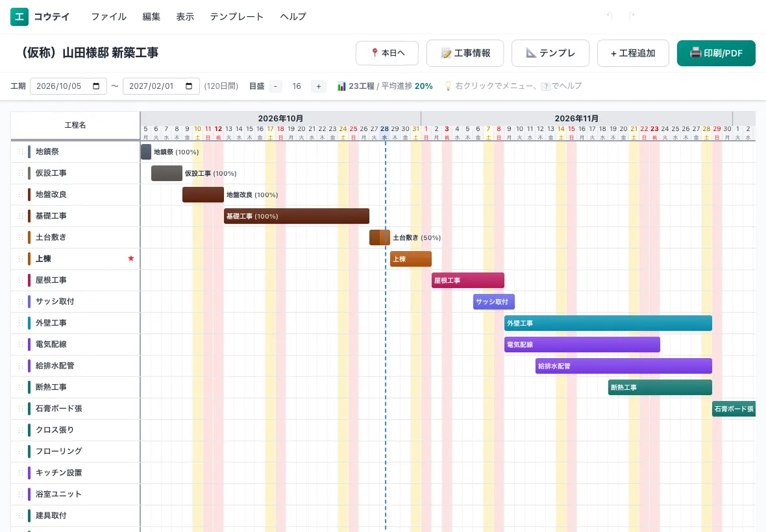
Task: Select the サッシ取付 gantt bar
Action: (x=494, y=302)
